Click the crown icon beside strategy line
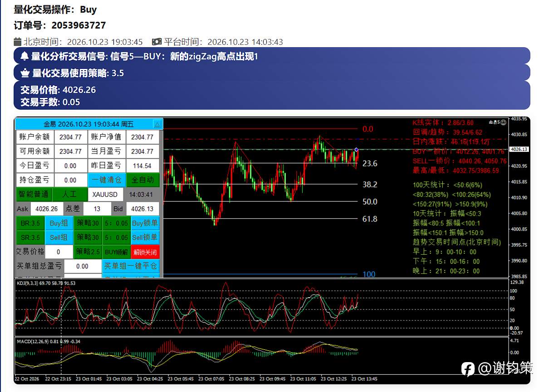The height and width of the screenshot is (392, 539). click(x=25, y=73)
